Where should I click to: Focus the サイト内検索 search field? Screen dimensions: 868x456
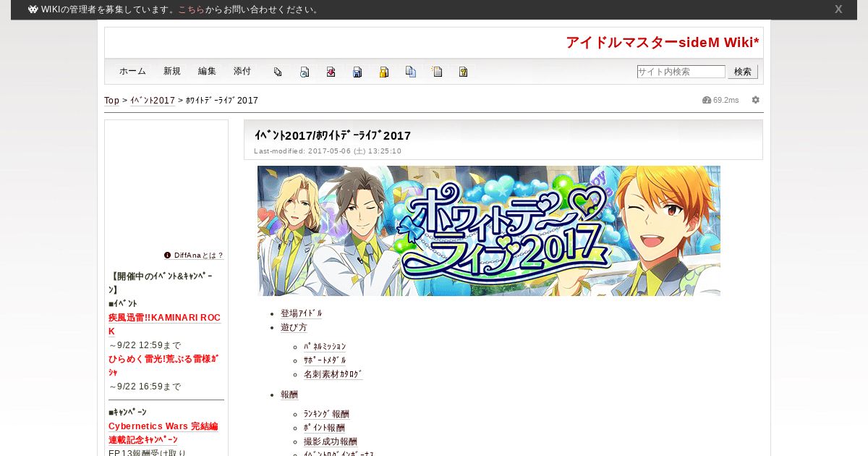[x=681, y=72]
